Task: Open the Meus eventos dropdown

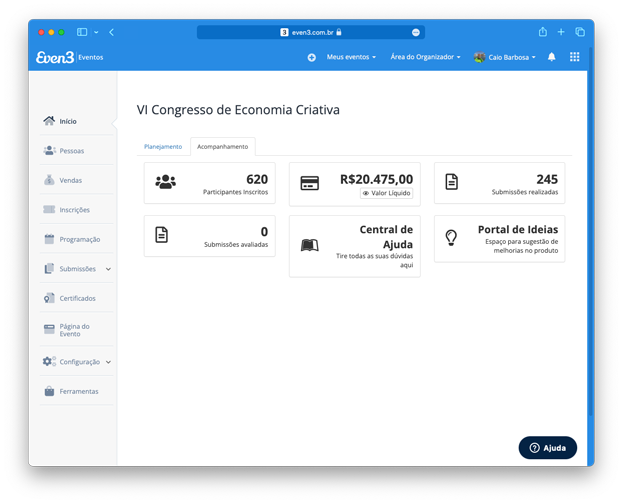Action: [351, 57]
